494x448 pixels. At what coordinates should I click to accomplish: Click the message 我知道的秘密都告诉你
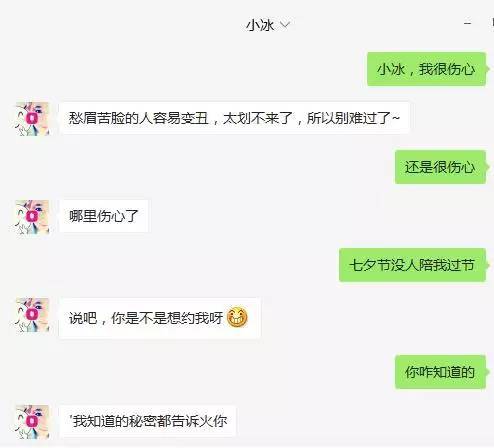pyautogui.click(x=148, y=421)
